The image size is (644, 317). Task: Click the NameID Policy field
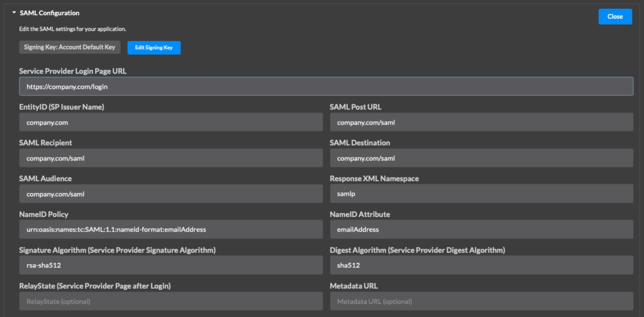click(171, 230)
